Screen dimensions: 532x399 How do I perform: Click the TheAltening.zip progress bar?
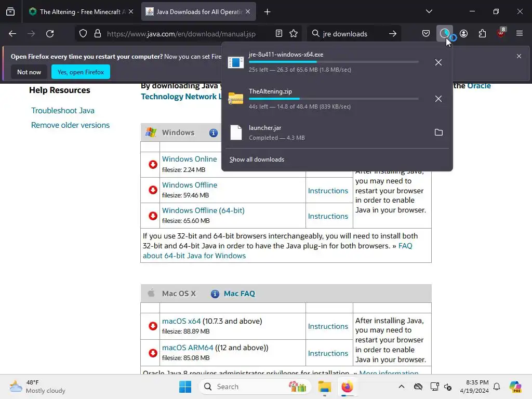click(x=334, y=99)
